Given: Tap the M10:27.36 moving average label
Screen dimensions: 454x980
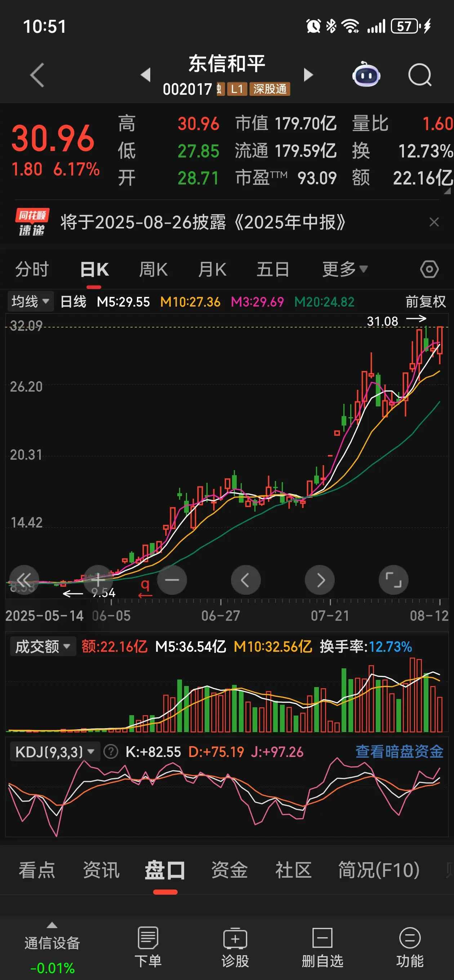Looking at the screenshot, I should (x=190, y=302).
